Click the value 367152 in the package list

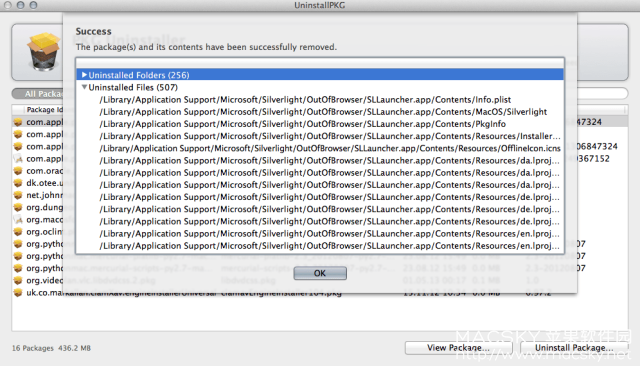pos(593,159)
